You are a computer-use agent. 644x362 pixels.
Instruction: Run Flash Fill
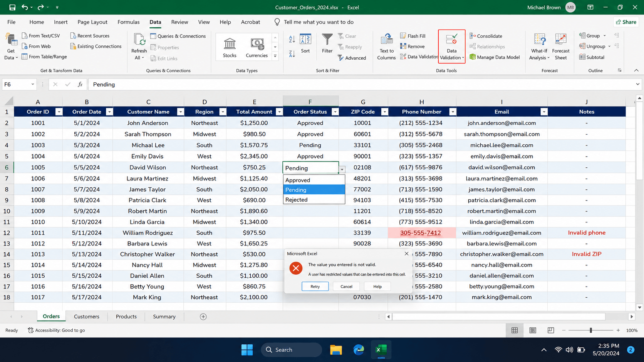pos(413,36)
